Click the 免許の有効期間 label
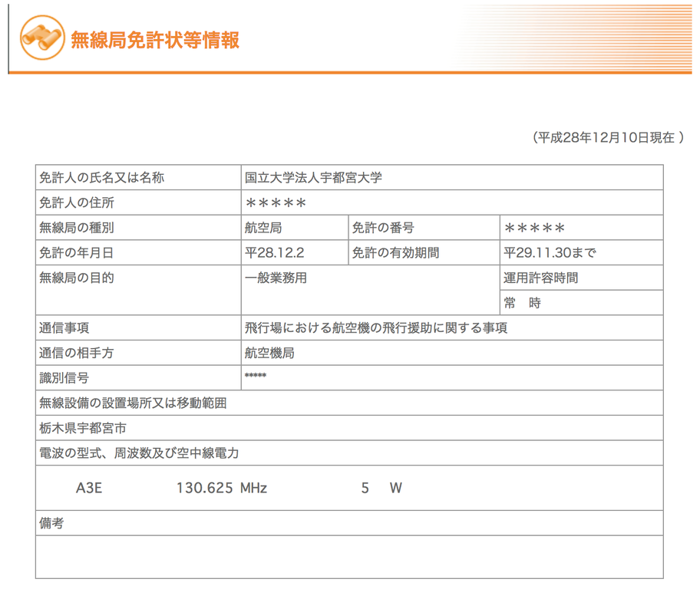700x589 pixels. click(395, 252)
